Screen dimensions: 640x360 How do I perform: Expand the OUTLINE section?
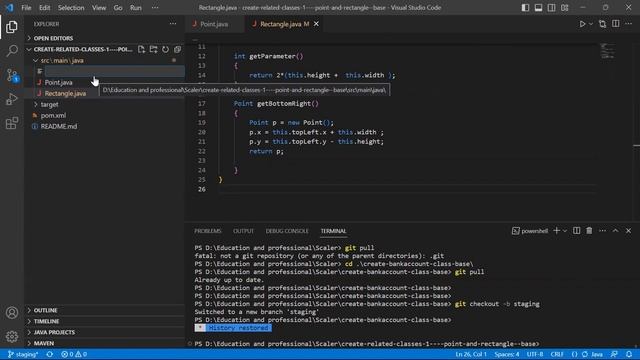point(45,310)
